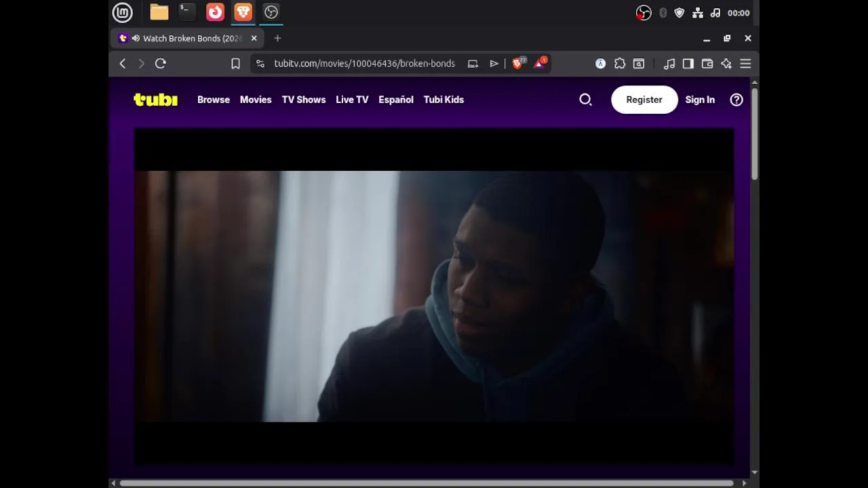The height and width of the screenshot is (488, 868).
Task: Focus the tubitv.com address bar URL
Action: 364,64
